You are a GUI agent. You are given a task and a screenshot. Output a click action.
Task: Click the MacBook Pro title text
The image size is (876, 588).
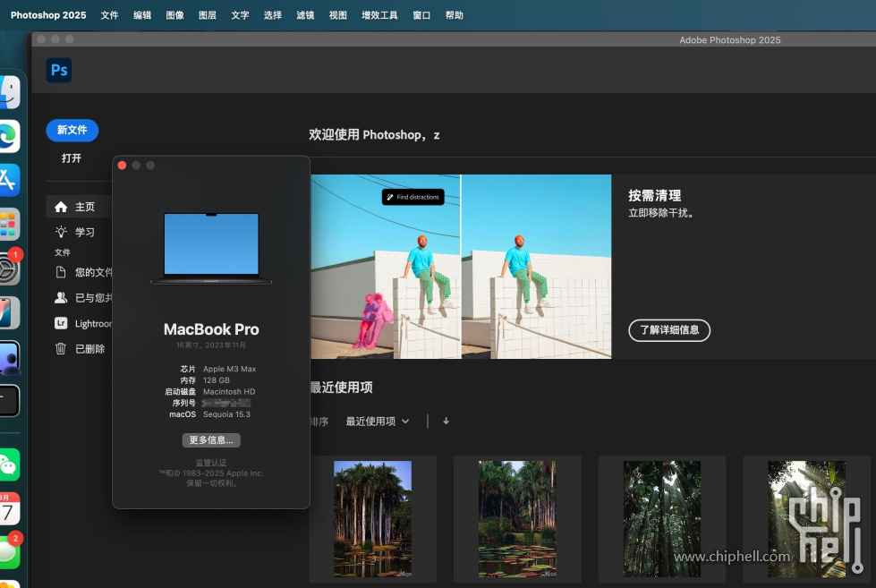click(211, 329)
